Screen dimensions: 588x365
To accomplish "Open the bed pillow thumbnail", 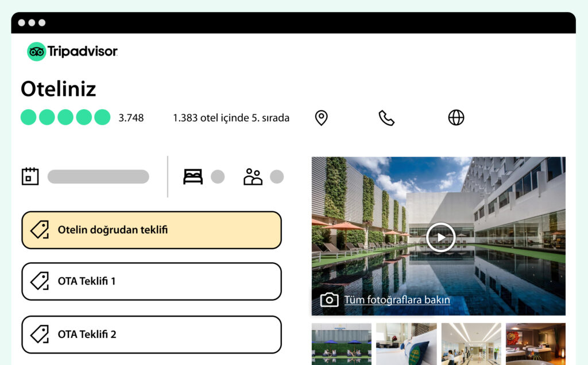I will [x=407, y=344].
